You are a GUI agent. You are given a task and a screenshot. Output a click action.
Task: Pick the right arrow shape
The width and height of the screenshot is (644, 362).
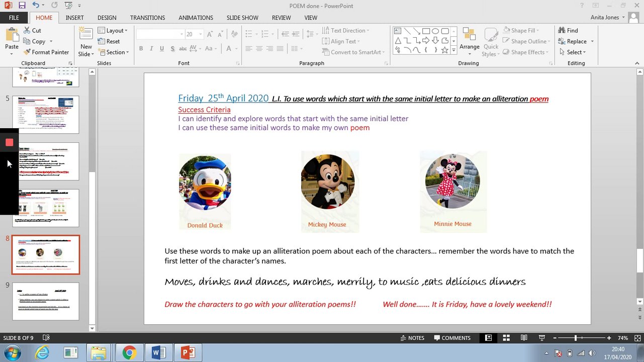click(x=426, y=41)
